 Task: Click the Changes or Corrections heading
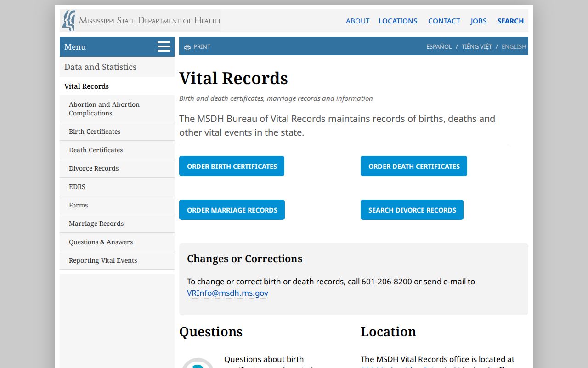[x=244, y=259]
